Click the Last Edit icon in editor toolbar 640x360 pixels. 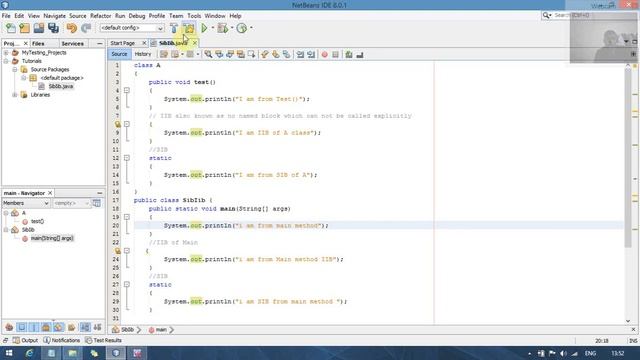[x=164, y=54]
